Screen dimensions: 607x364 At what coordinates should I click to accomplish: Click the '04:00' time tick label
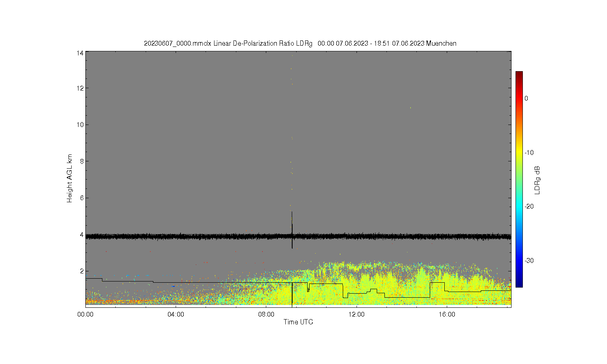(176, 314)
